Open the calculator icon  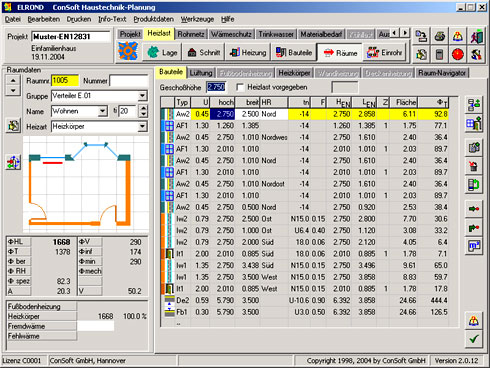tap(440, 54)
